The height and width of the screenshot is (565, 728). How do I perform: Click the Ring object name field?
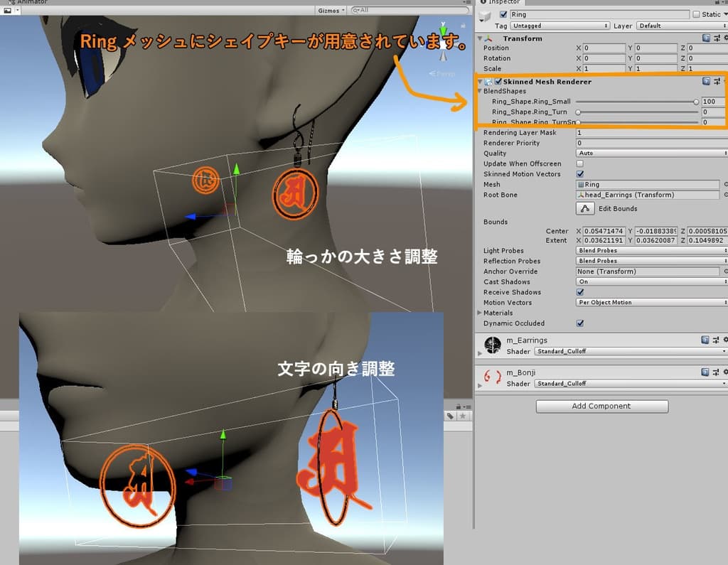[x=599, y=15]
